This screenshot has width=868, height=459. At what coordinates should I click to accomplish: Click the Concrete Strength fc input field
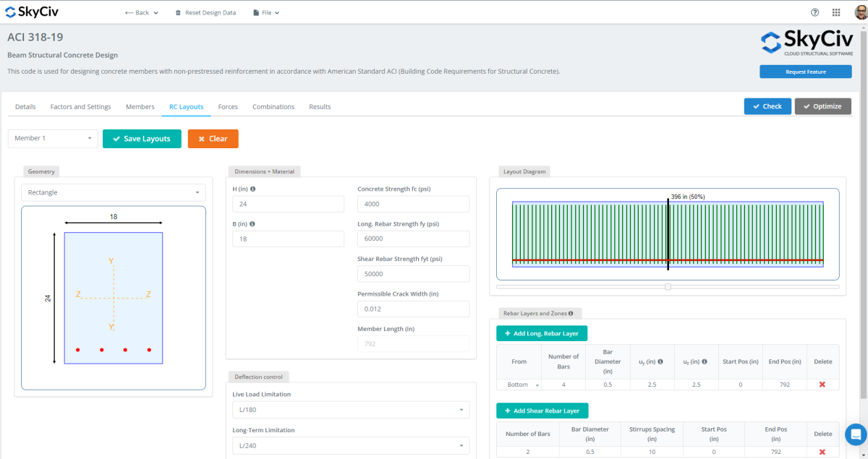(413, 204)
